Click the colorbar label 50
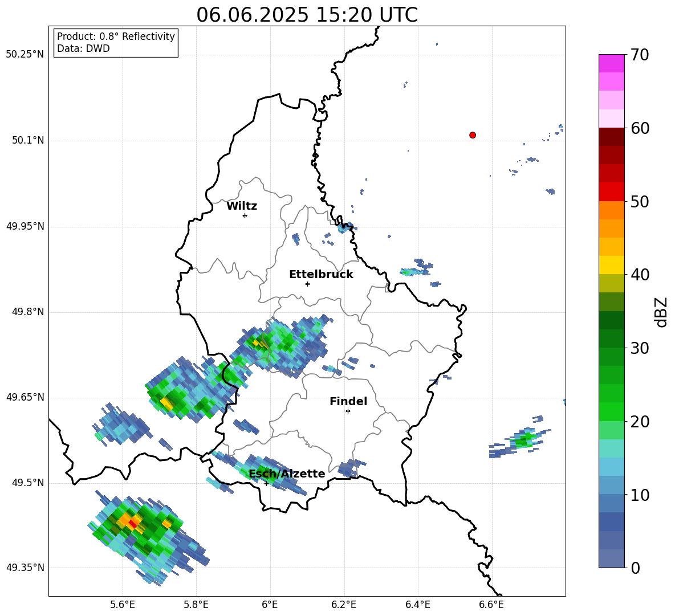The image size is (675, 616). (x=640, y=202)
